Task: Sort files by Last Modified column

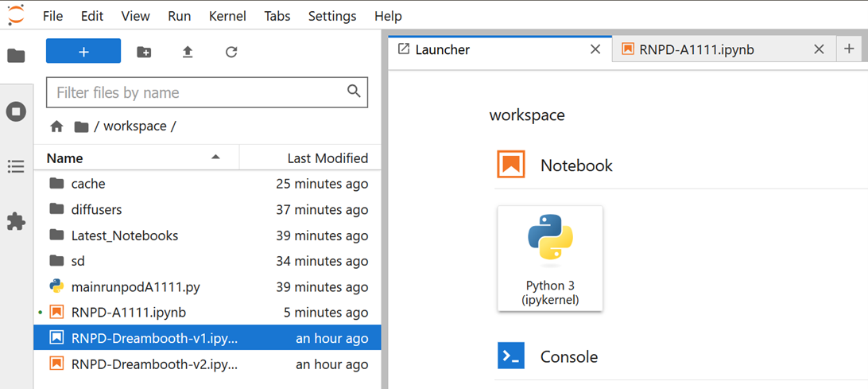Action: pos(327,158)
